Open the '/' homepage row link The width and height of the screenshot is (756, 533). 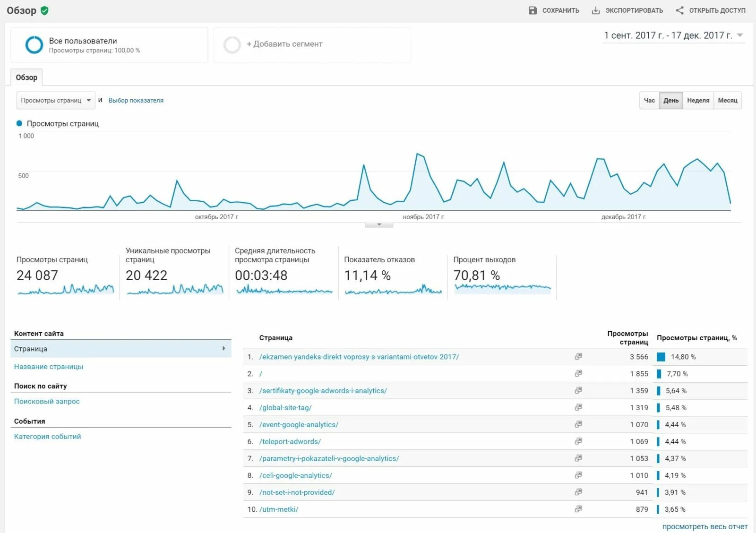coord(261,374)
